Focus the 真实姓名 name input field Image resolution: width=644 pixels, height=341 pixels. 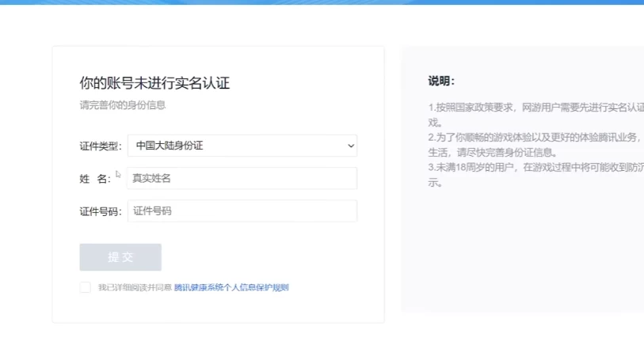click(x=242, y=178)
